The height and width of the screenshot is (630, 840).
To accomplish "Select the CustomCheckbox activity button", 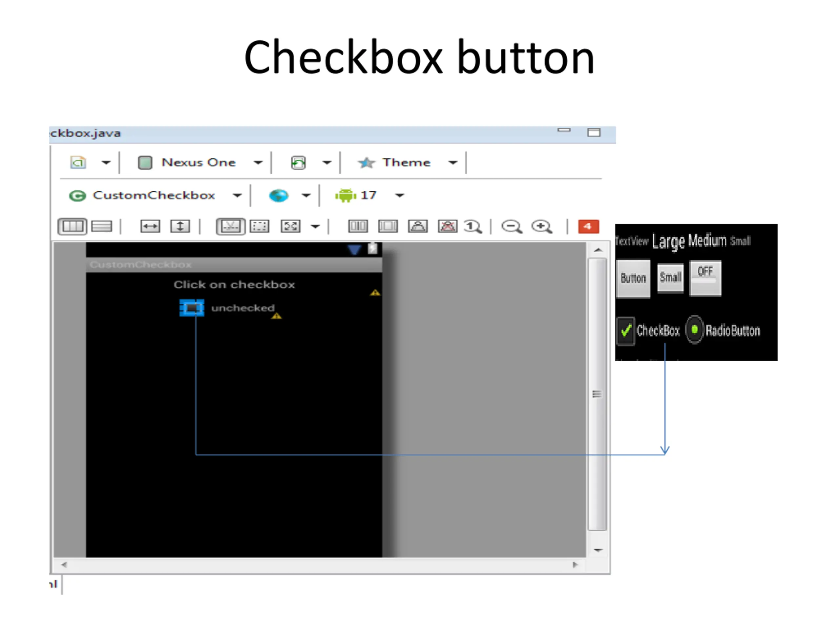I will pos(142,195).
